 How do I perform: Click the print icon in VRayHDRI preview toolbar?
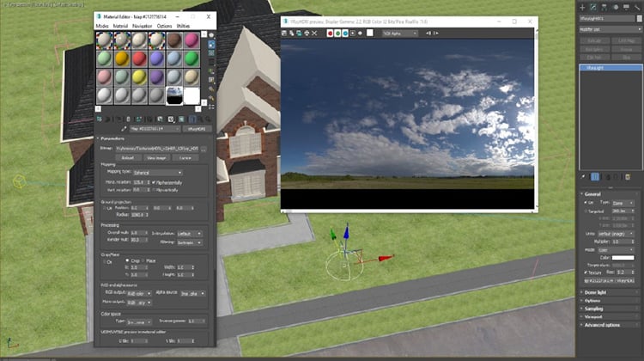pos(307,33)
